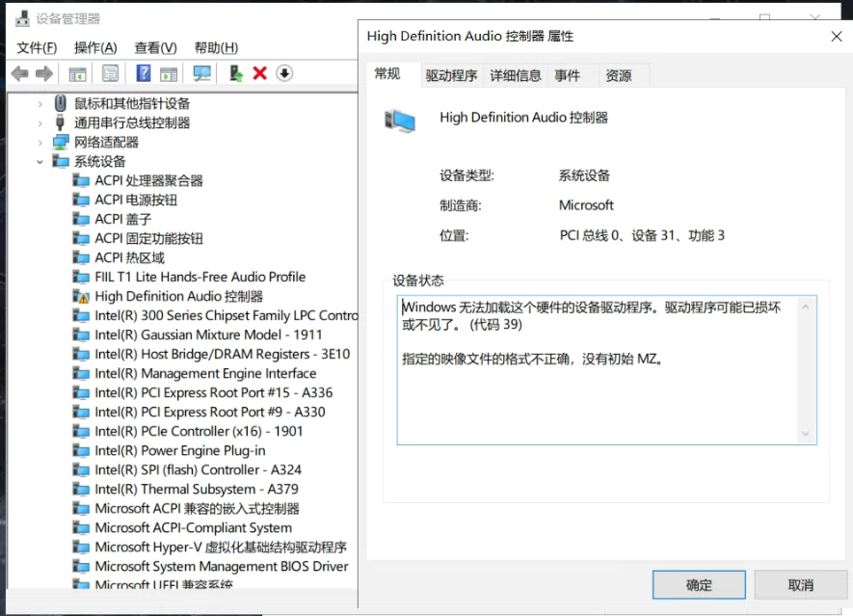Select Intel(R) PCIe Controller (x16) - 1901

(x=199, y=432)
